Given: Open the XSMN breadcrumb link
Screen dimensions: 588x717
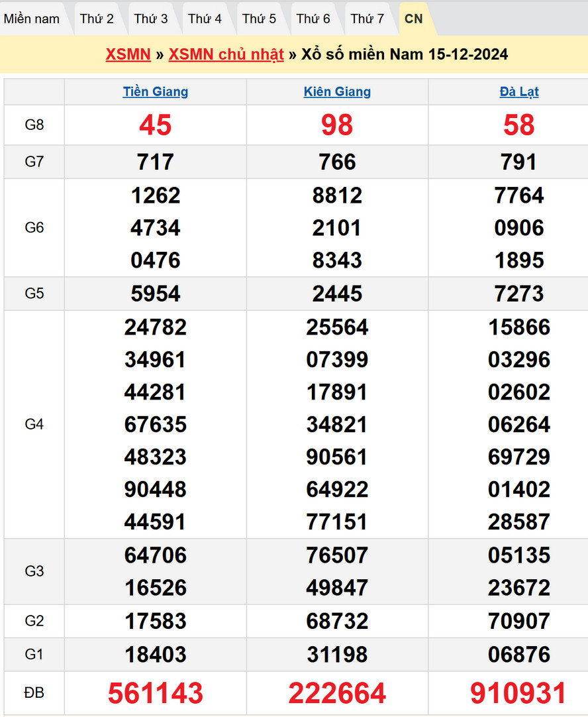Looking at the screenshot, I should coord(128,54).
